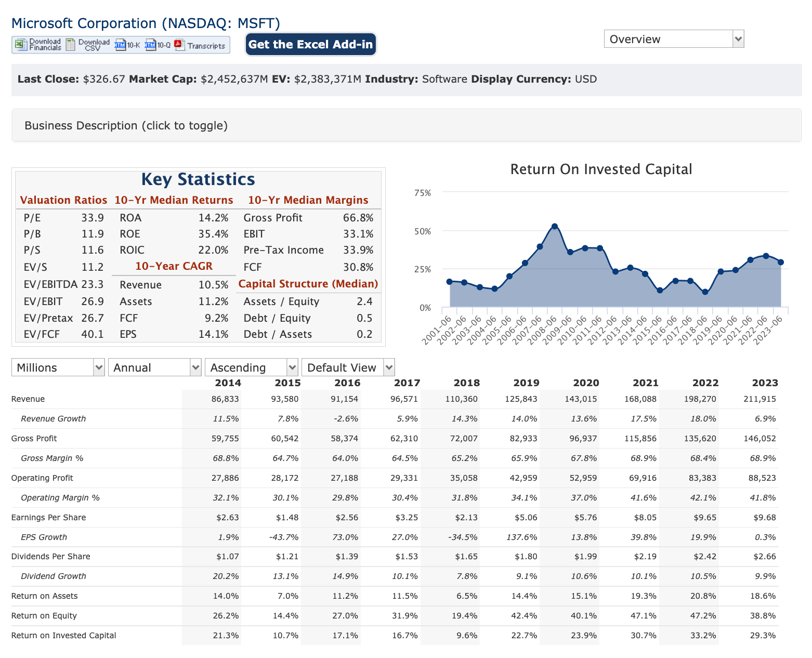Click the Return on Equity row label
This screenshot has width=812, height=658.
coord(44,616)
